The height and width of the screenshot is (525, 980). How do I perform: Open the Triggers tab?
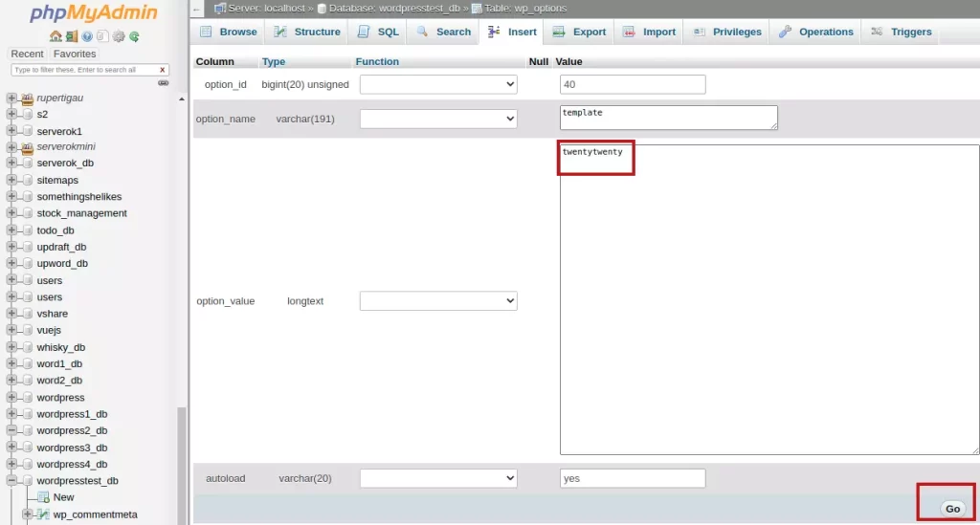pyautogui.click(x=901, y=32)
